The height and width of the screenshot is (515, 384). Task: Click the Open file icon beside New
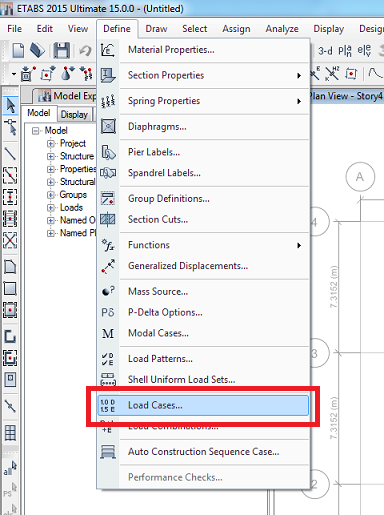click(37, 51)
